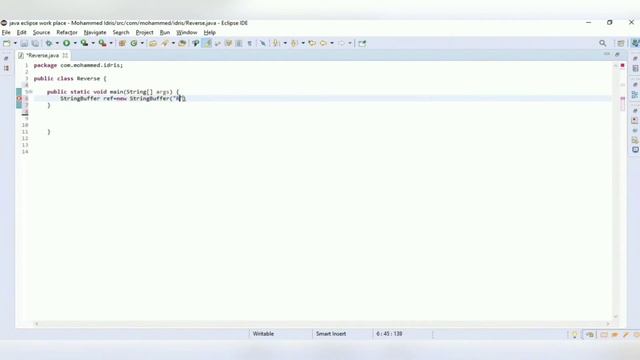Click the magnifier Quick Access search icon

coord(602,43)
